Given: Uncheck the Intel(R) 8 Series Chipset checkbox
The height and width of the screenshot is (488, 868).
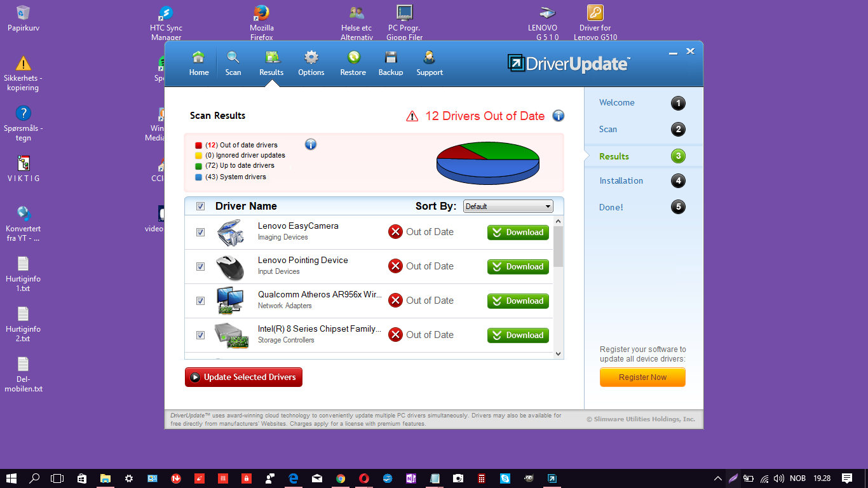Looking at the screenshot, I should (x=200, y=335).
